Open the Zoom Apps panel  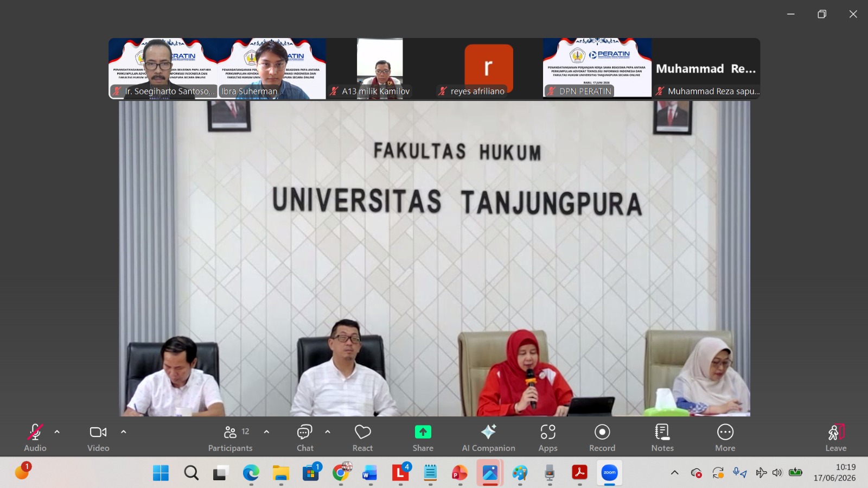(548, 438)
